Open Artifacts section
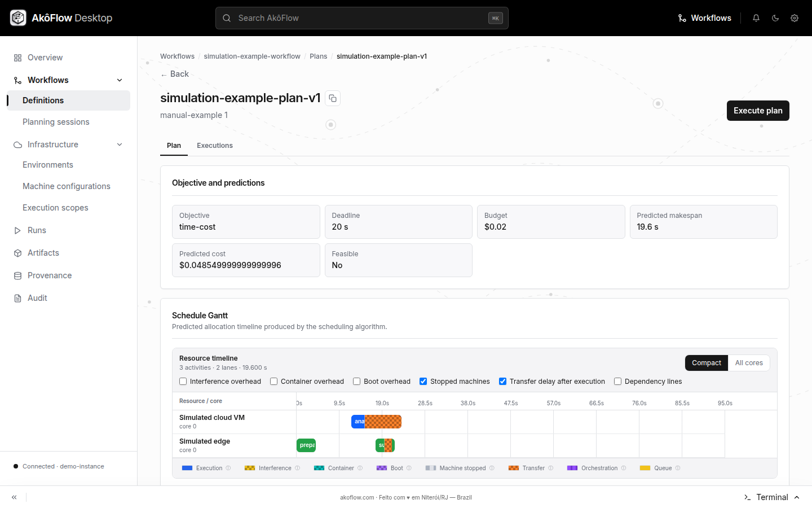Image resolution: width=812 pixels, height=508 pixels. click(x=69, y=253)
